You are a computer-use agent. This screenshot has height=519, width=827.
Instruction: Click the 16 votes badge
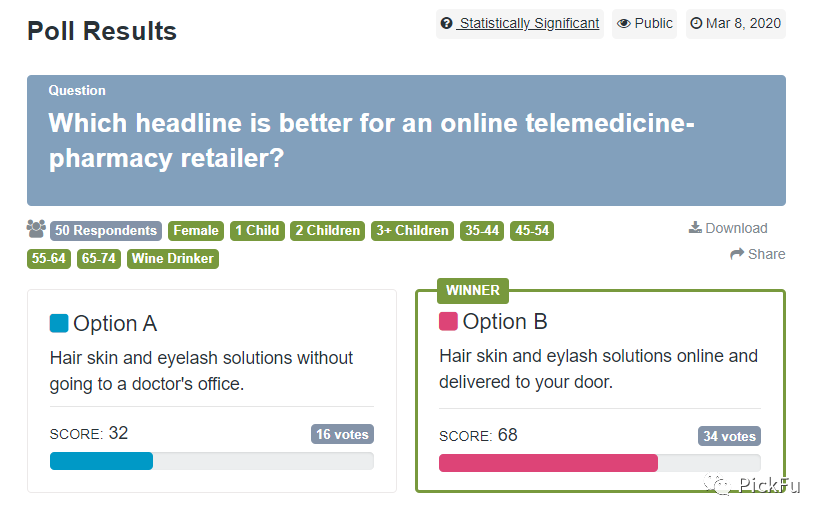(342, 434)
